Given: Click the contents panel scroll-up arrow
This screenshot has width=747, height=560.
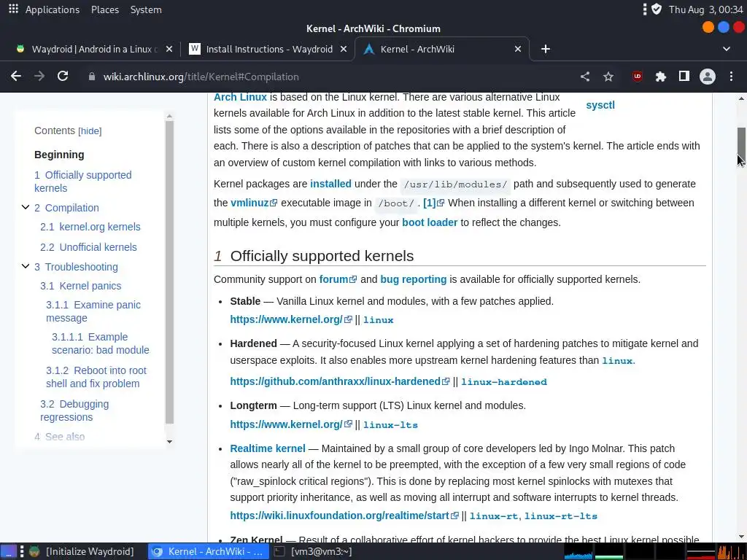Looking at the screenshot, I should [x=169, y=116].
